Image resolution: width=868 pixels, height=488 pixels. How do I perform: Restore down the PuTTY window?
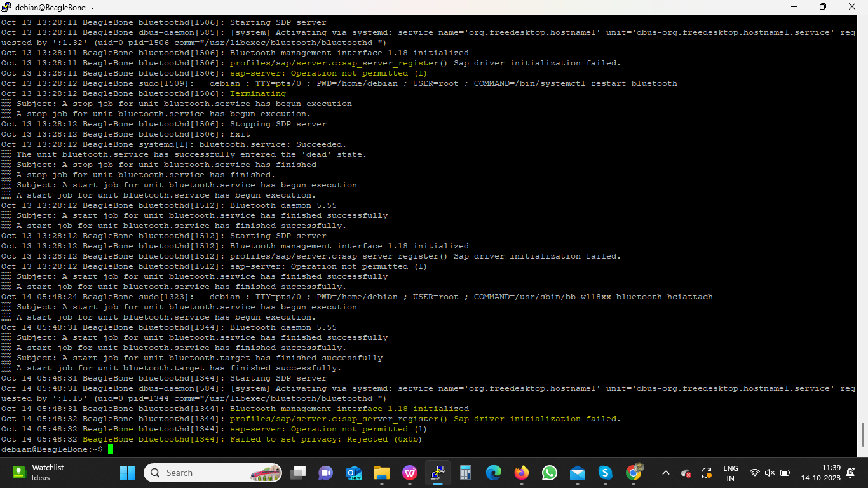pyautogui.click(x=823, y=7)
